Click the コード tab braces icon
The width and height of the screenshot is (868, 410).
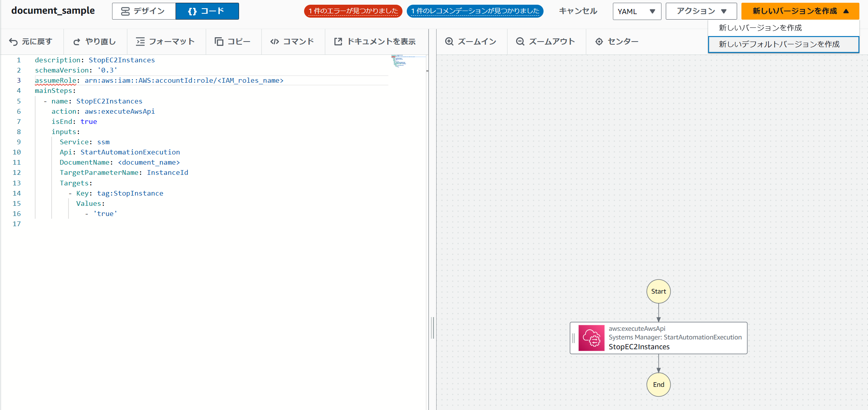coord(192,11)
